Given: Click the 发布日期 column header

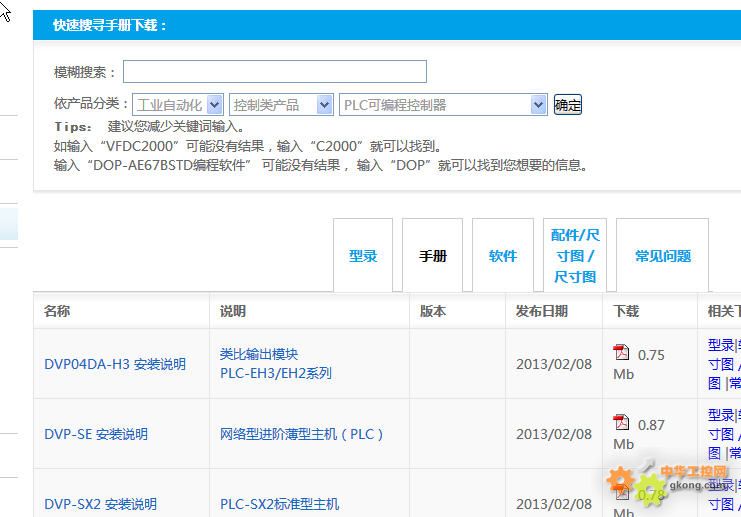Looking at the screenshot, I should 542,310.
